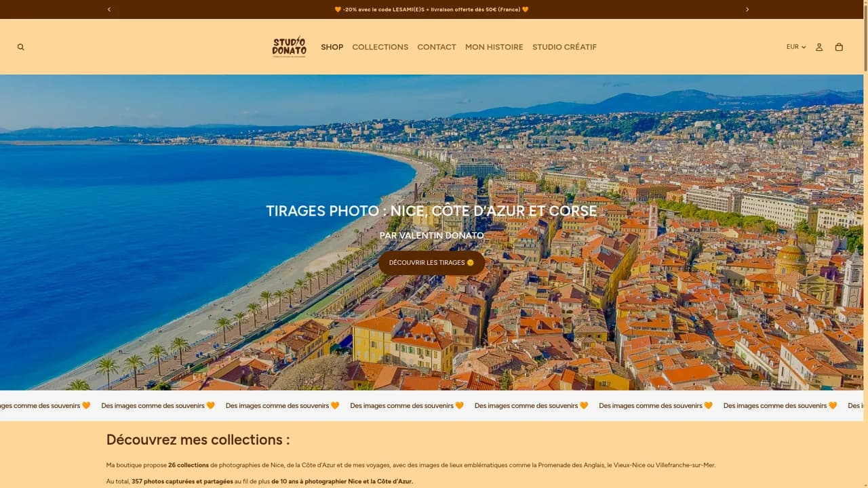Screen dimensions: 868x488
Task: Click the DÉCOUVRIR LES TIRAGES button
Action: (x=431, y=263)
